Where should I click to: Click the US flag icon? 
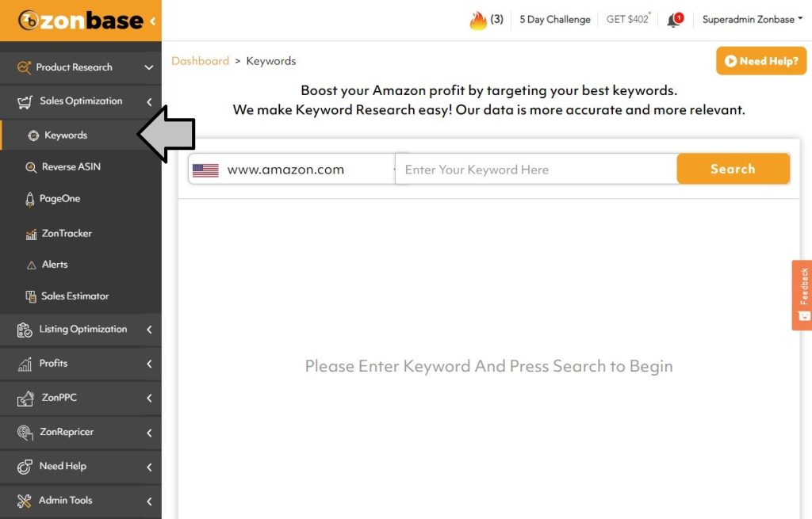205,170
